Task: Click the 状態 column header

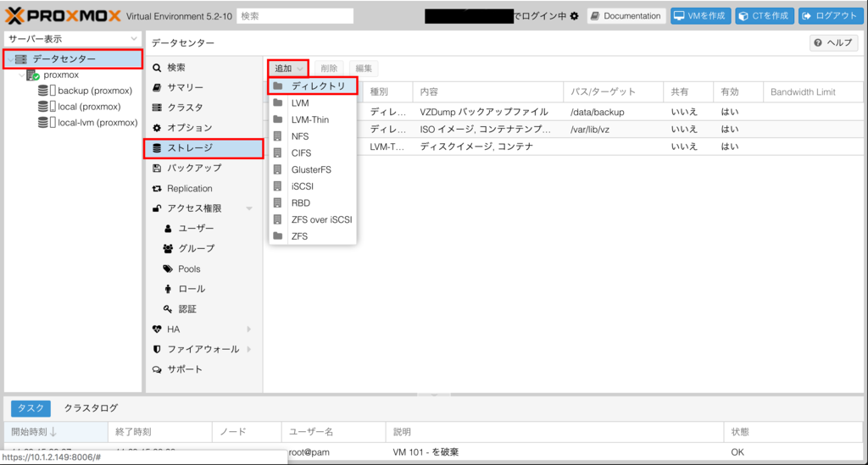Action: (793, 432)
